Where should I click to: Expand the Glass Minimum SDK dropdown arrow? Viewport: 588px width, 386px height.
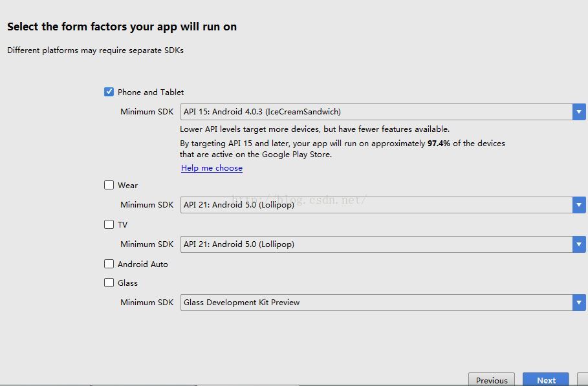coord(579,303)
